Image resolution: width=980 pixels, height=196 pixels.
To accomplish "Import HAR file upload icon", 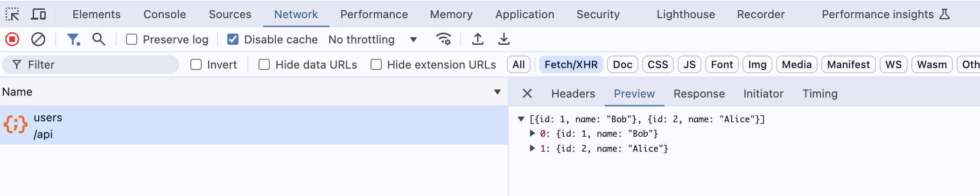I will point(477,39).
